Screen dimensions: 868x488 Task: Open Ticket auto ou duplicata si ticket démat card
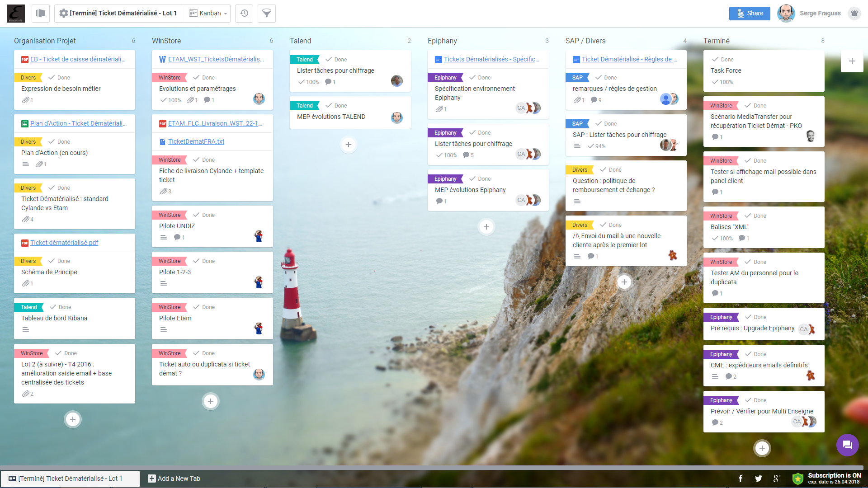click(212, 365)
